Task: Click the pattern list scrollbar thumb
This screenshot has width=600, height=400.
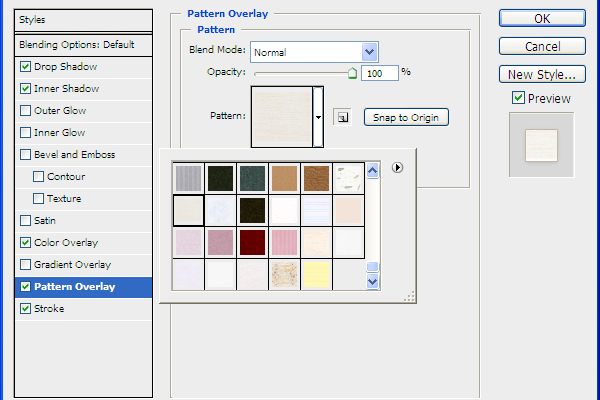Action: pos(372,266)
